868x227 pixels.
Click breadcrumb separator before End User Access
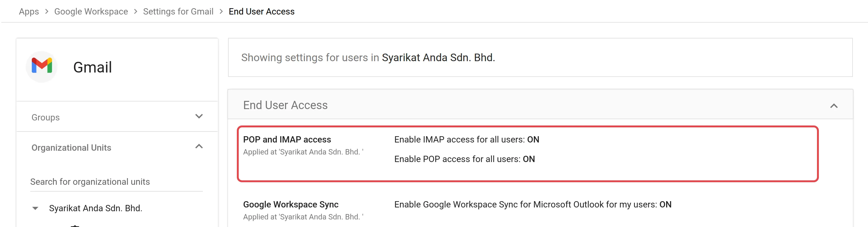(x=221, y=11)
